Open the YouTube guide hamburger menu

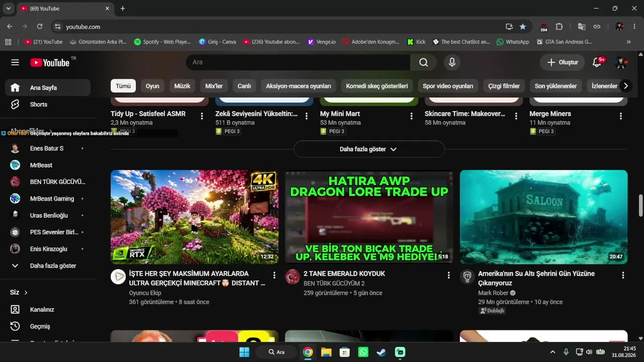[x=15, y=62]
